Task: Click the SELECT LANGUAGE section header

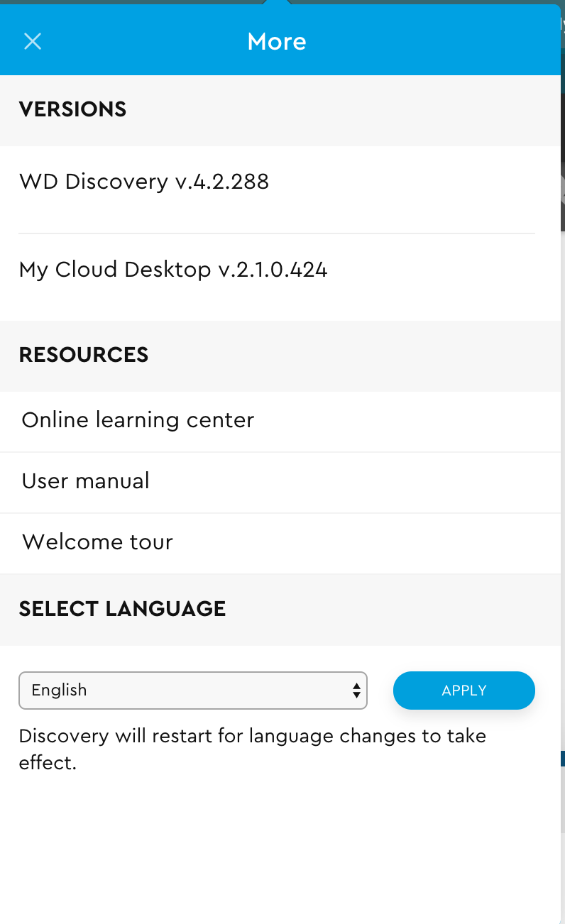Action: point(122,609)
